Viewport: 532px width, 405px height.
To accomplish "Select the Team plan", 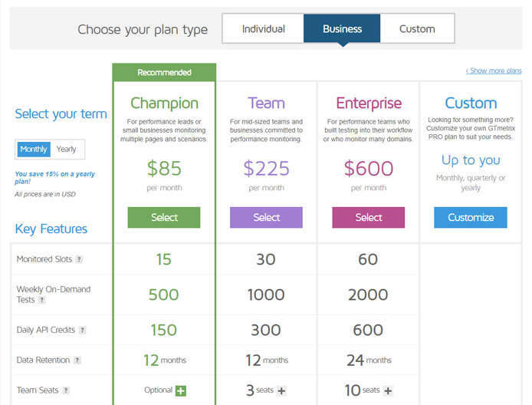I will tap(266, 217).
